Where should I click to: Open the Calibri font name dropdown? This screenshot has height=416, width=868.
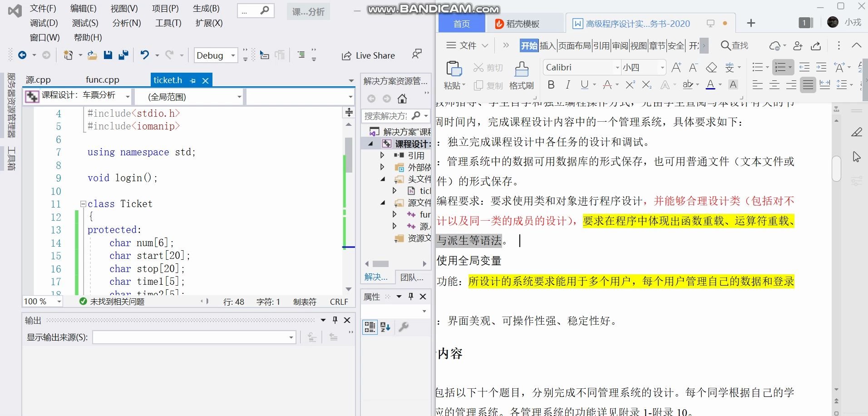(x=617, y=68)
